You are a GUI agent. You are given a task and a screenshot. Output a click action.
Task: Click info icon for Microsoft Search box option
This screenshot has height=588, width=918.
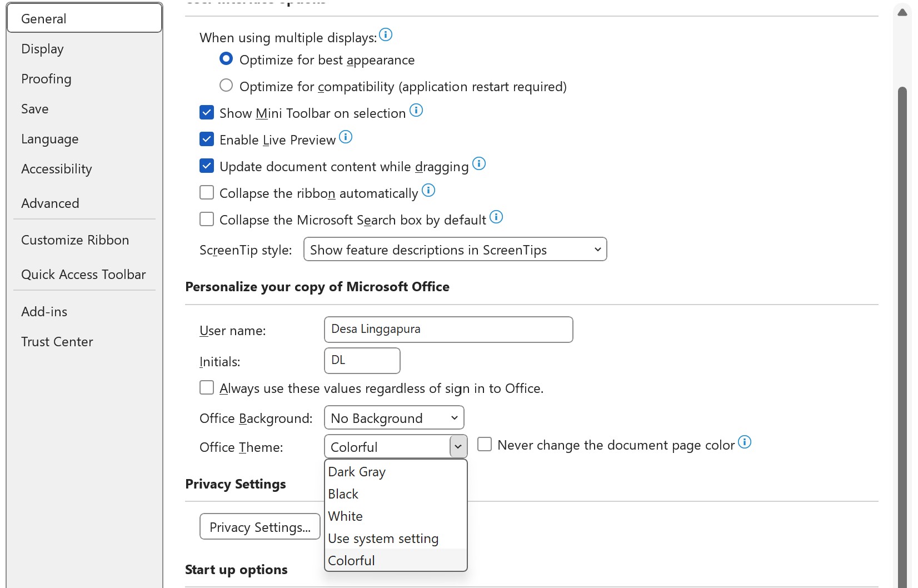tap(497, 217)
